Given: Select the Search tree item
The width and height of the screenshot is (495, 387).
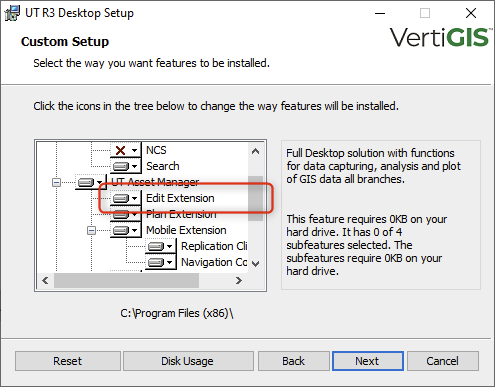Looking at the screenshot, I should tap(163, 166).
